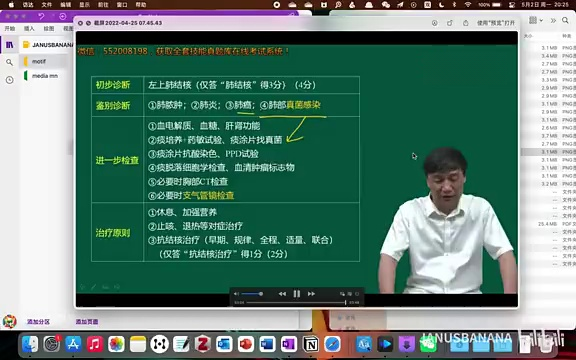The height and width of the screenshot is (360, 576).
Task: Click the Finder window search icon
Action: (565, 21)
